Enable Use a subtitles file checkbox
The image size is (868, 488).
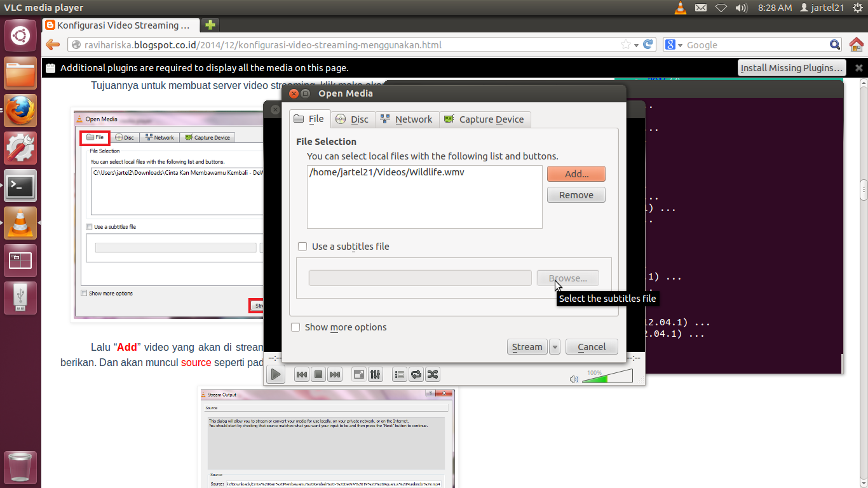point(302,247)
